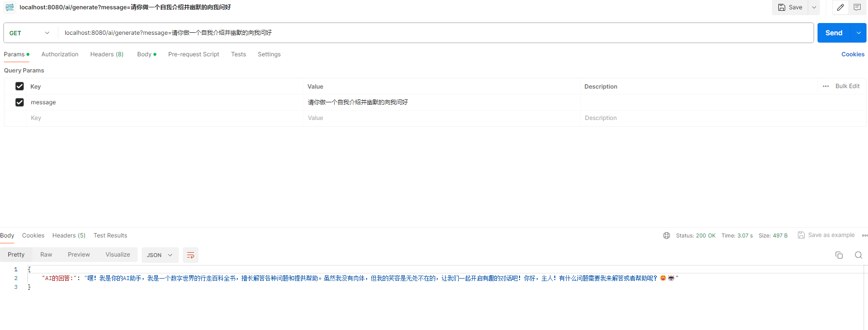Click the edit pencil icon
The image size is (868, 330).
point(840,7)
